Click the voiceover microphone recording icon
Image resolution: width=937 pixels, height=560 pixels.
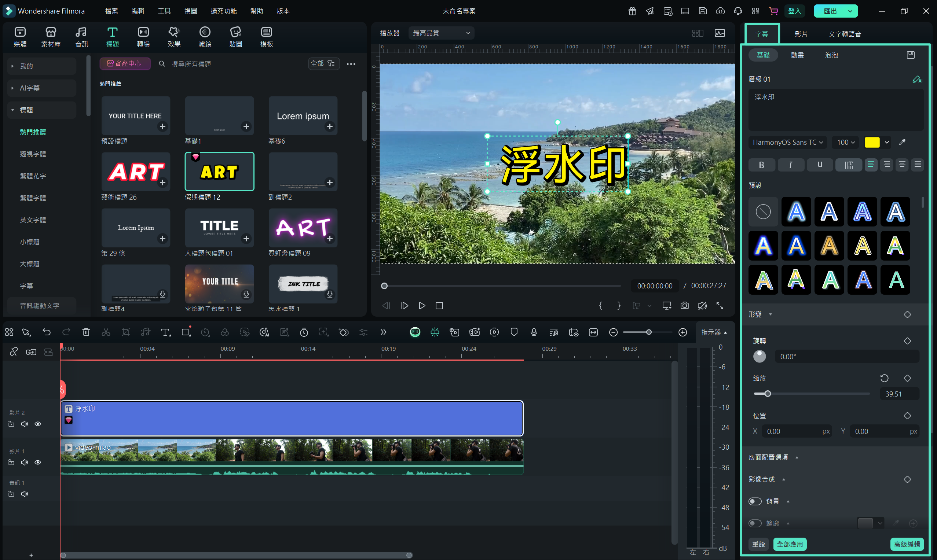pos(534,332)
